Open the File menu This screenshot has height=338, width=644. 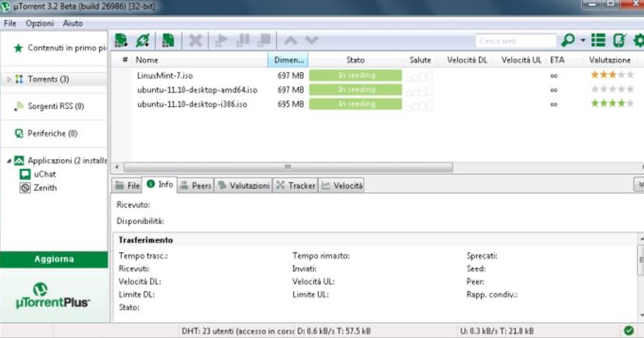pyautogui.click(x=10, y=23)
